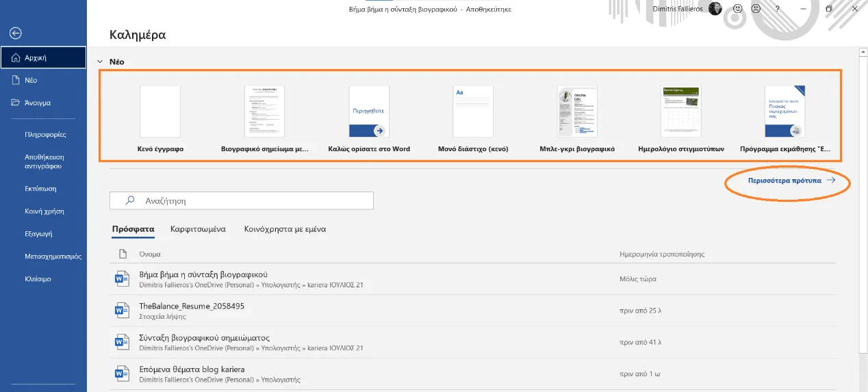868x392 pixels.
Task: Open file TheBalance_Resume_2058495
Action: (x=192, y=306)
